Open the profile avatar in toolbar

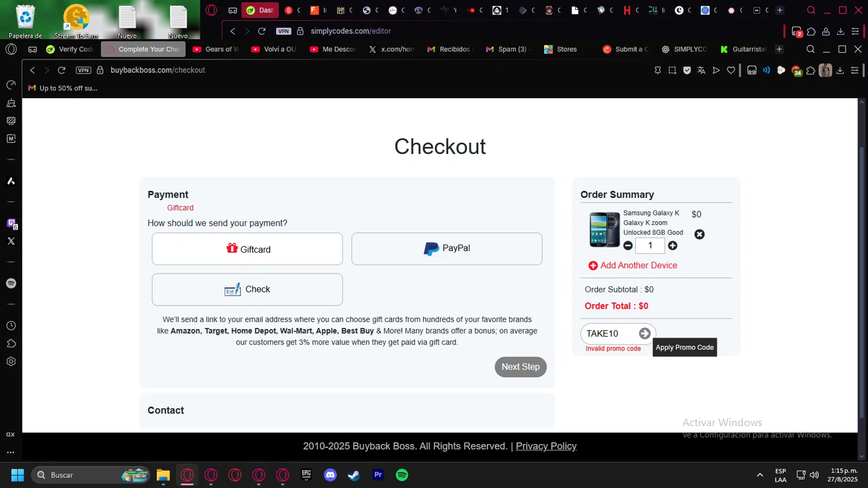point(825,70)
